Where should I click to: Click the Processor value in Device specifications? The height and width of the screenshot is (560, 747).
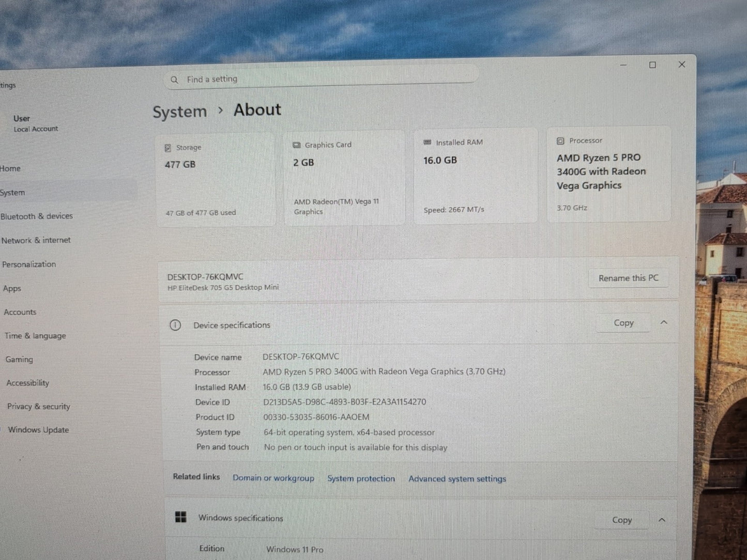point(384,371)
